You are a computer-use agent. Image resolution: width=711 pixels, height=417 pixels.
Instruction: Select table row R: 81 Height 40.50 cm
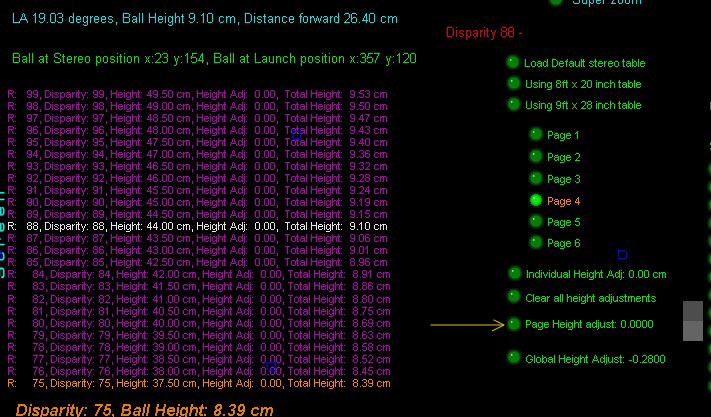pyautogui.click(x=199, y=311)
